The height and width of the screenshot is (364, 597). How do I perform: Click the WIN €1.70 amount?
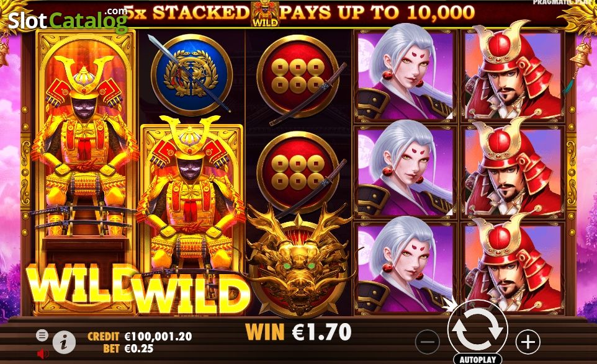(x=298, y=332)
